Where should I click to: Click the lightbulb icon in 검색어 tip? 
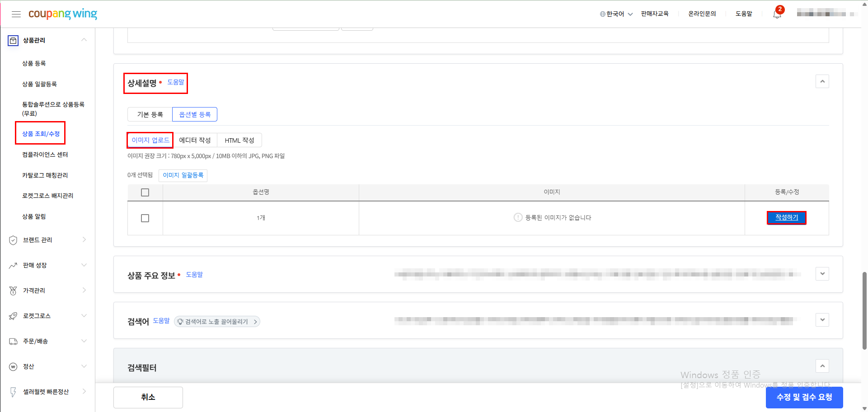(180, 322)
